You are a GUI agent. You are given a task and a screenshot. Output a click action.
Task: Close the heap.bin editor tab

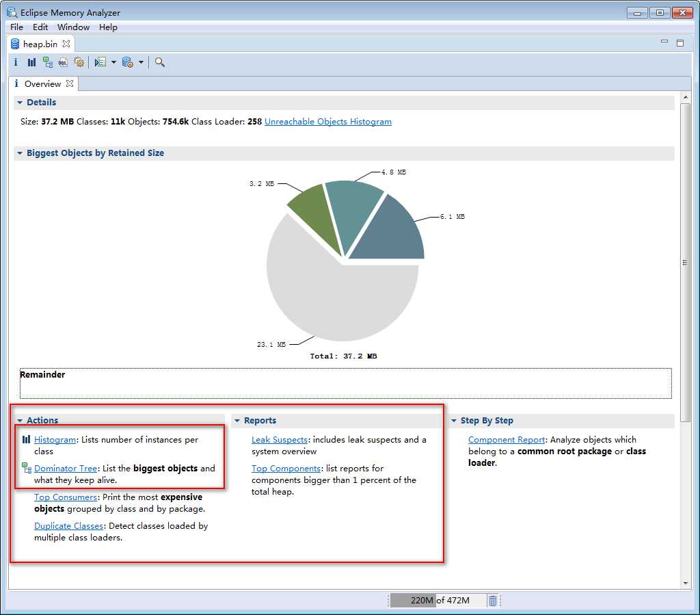[66, 44]
